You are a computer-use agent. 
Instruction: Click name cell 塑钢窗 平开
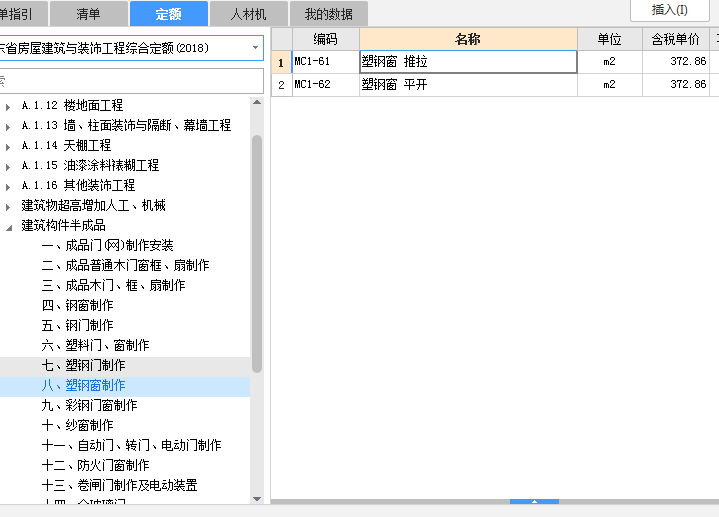click(x=468, y=85)
